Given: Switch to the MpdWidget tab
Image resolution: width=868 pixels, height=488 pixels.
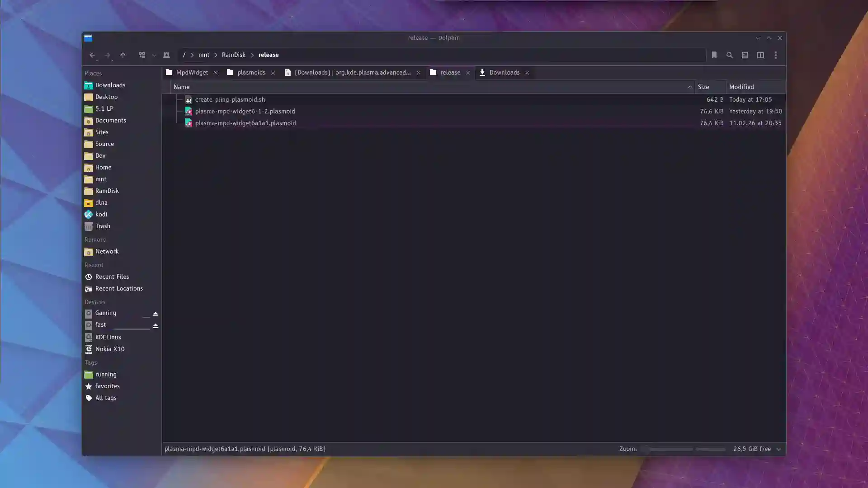Looking at the screenshot, I should pyautogui.click(x=192, y=72).
